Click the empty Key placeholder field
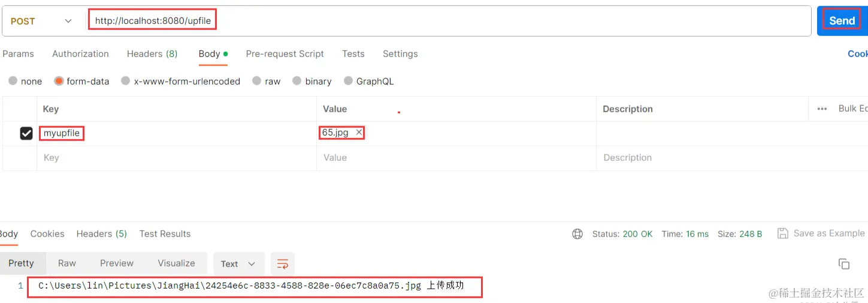Viewport: 868px width, 303px height. pyautogui.click(x=176, y=158)
